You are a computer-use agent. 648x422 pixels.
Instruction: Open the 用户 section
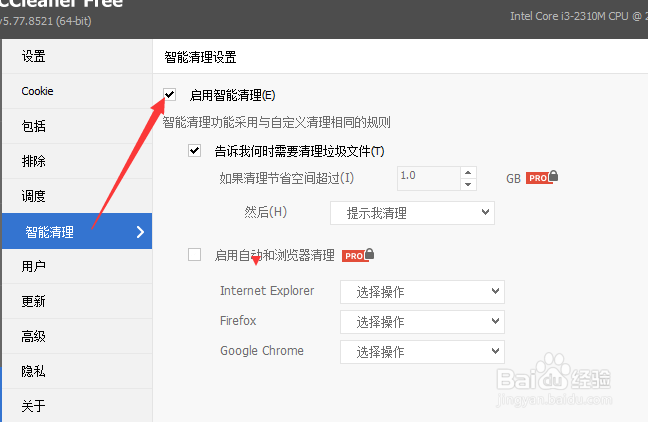[77, 266]
